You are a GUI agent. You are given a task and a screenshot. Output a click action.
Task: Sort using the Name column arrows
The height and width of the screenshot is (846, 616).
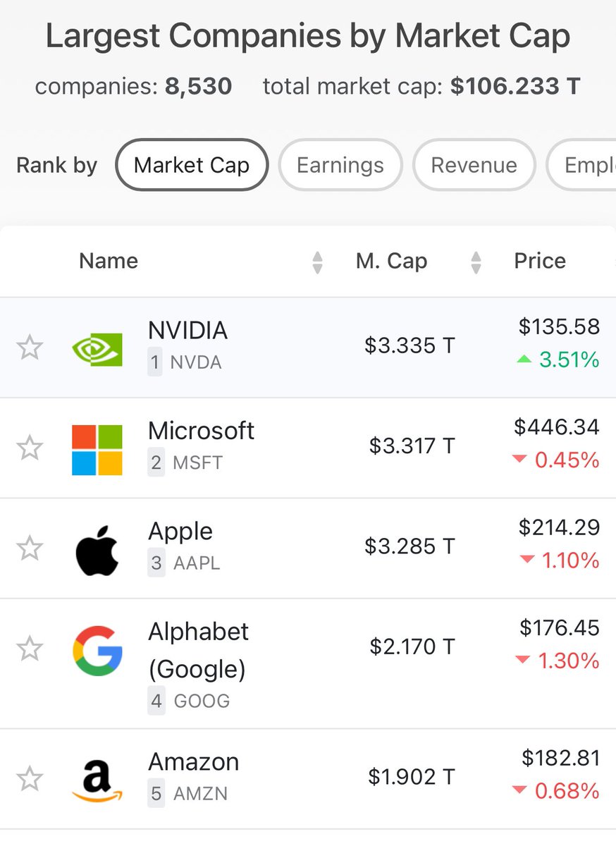coord(317,262)
